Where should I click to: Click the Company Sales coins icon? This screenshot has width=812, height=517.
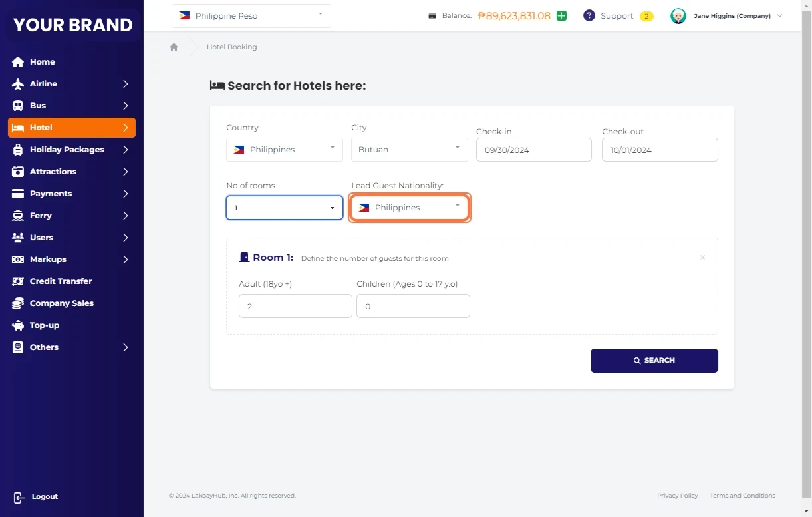click(x=18, y=303)
